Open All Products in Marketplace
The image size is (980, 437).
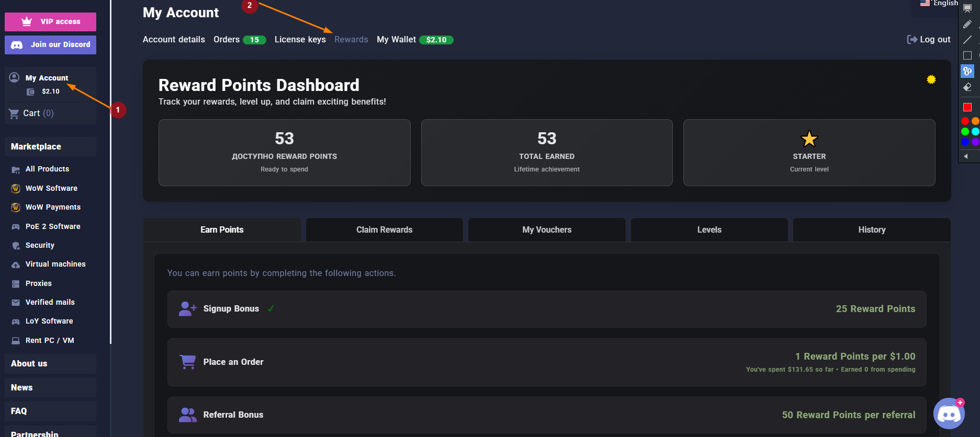47,169
